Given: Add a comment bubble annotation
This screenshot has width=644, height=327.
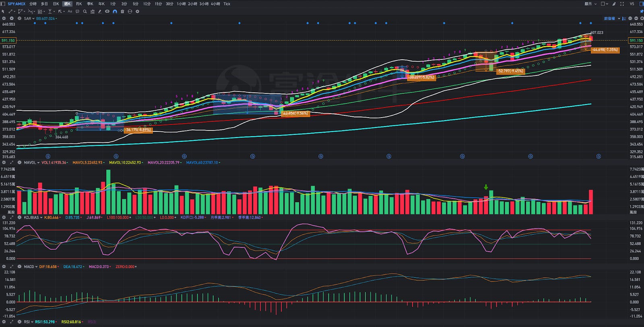Looking at the screenshot, I should (77, 11).
